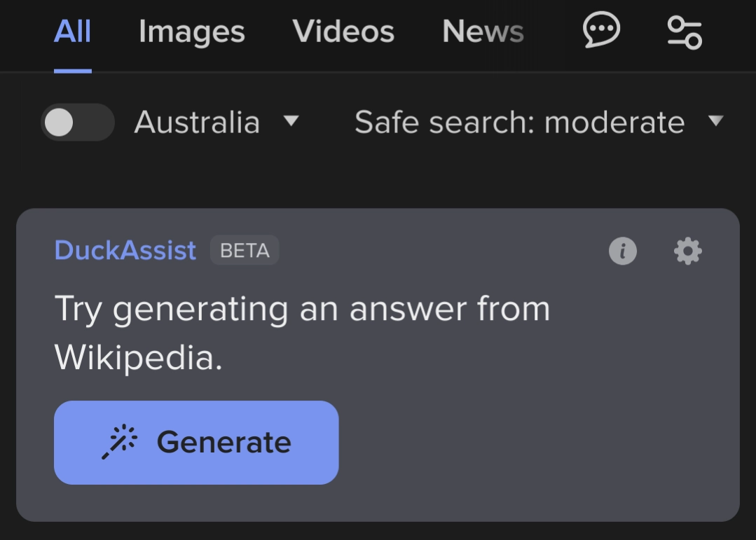
Task: Click the Safe search dropdown arrow
Action: coord(715,121)
